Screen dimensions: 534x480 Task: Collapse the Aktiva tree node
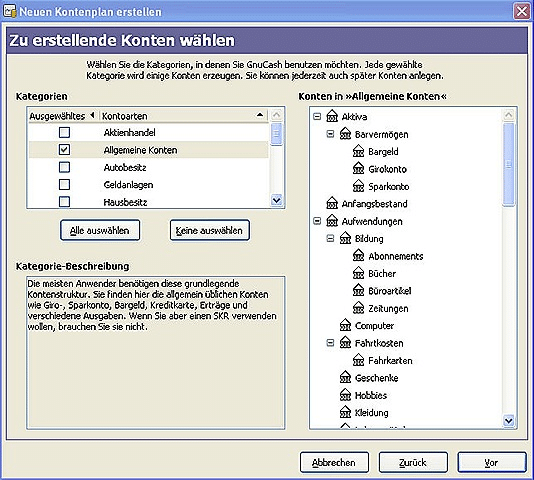[317, 117]
